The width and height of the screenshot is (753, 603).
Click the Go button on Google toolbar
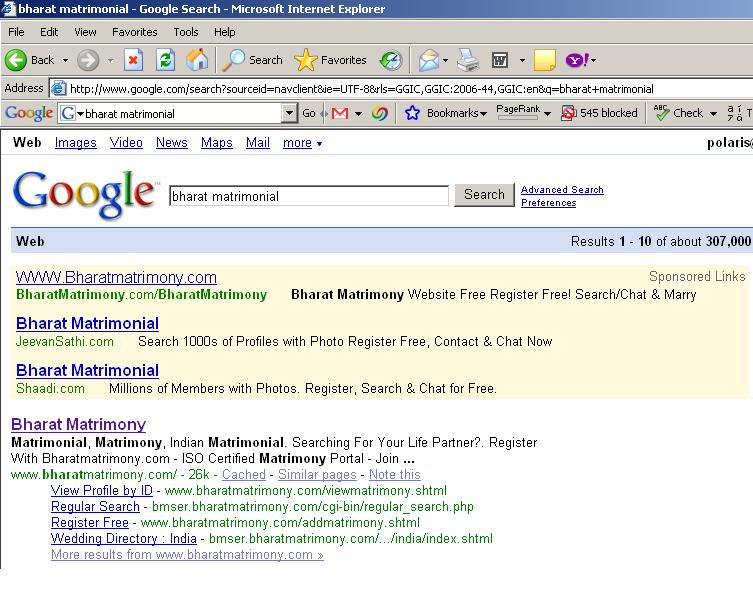click(x=309, y=113)
